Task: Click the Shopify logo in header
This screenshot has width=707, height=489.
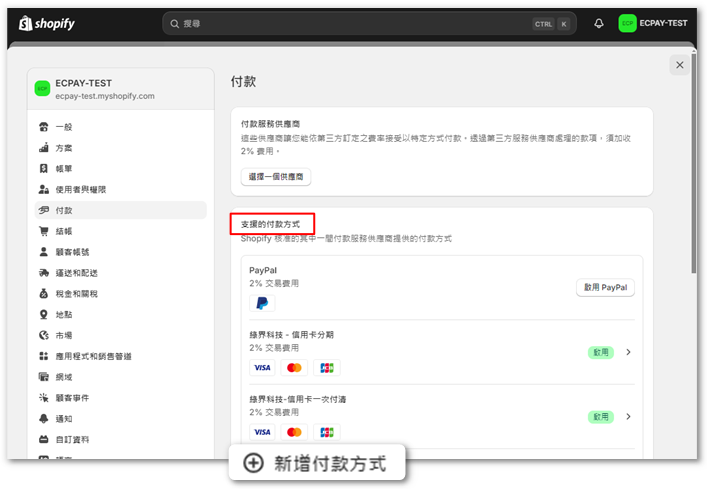Action: [47, 23]
